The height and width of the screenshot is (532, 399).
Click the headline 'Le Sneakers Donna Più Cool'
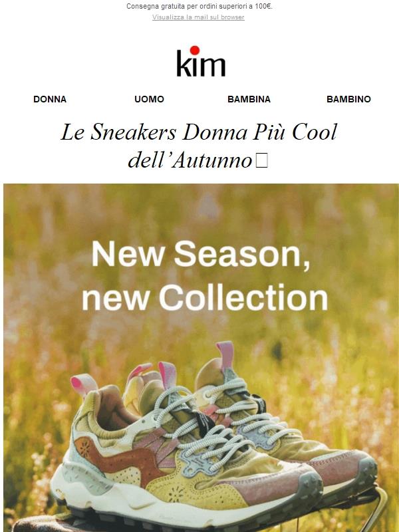(199, 132)
